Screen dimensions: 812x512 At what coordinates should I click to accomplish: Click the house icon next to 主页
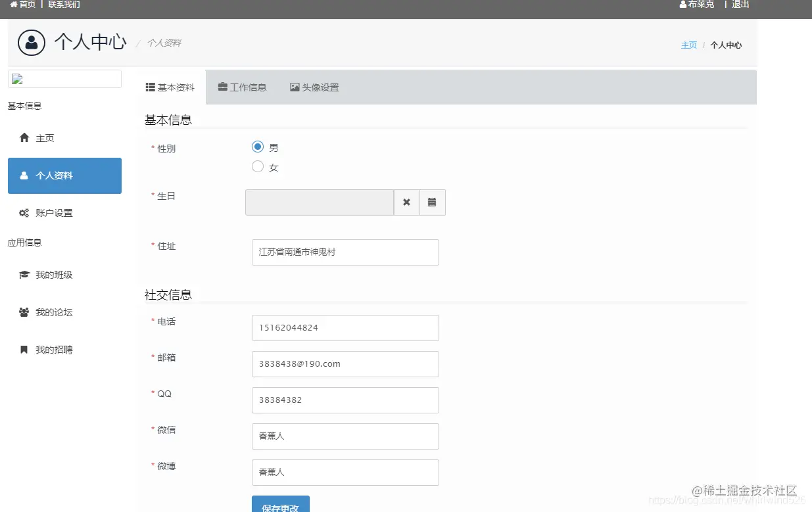click(x=24, y=138)
